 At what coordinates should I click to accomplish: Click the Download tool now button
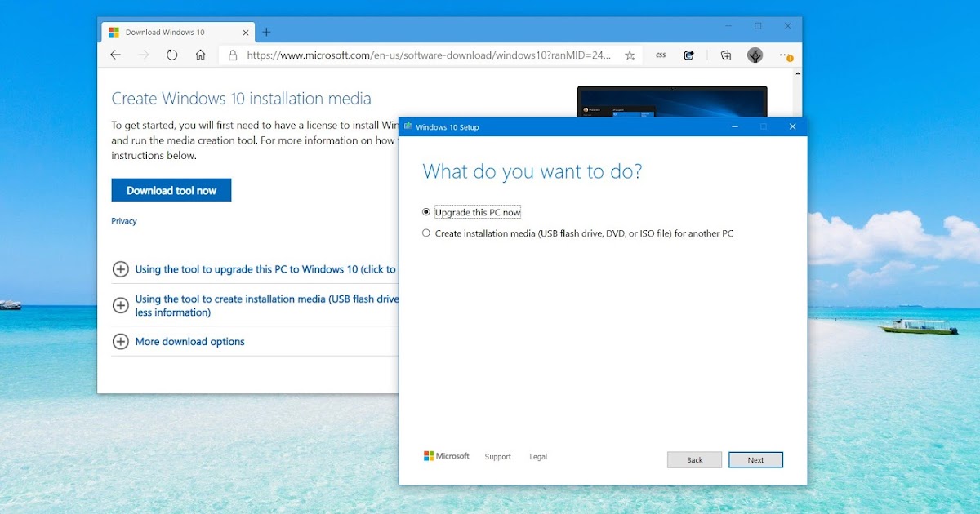click(171, 190)
